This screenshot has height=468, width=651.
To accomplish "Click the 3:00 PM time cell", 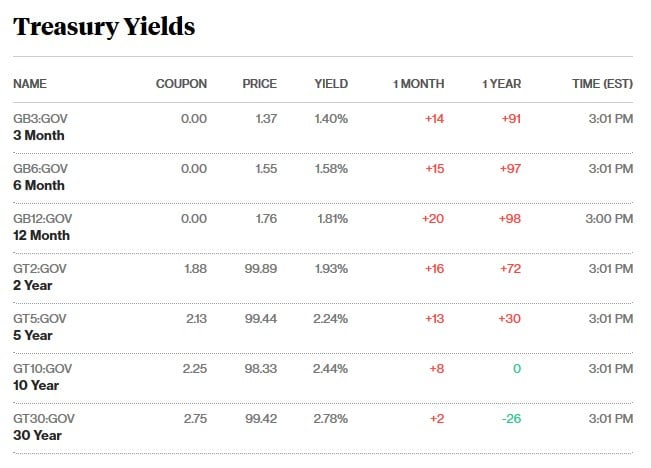I will (x=611, y=219).
